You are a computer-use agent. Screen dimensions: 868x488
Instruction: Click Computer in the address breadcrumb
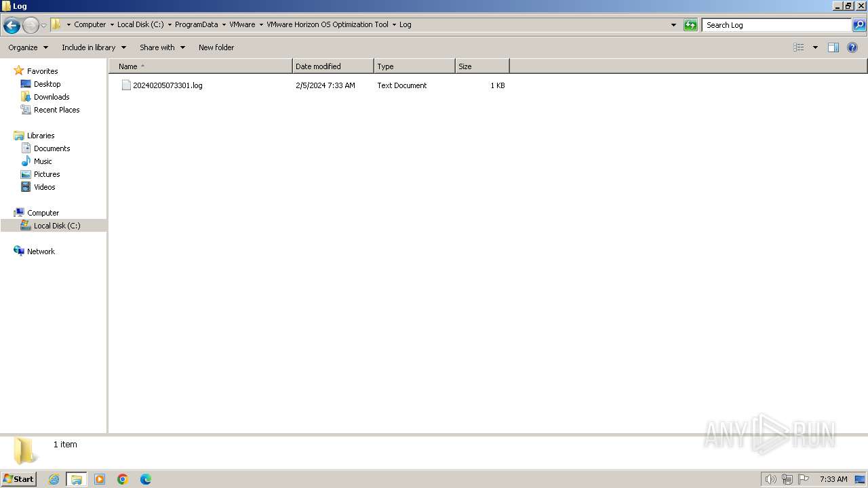(x=90, y=24)
